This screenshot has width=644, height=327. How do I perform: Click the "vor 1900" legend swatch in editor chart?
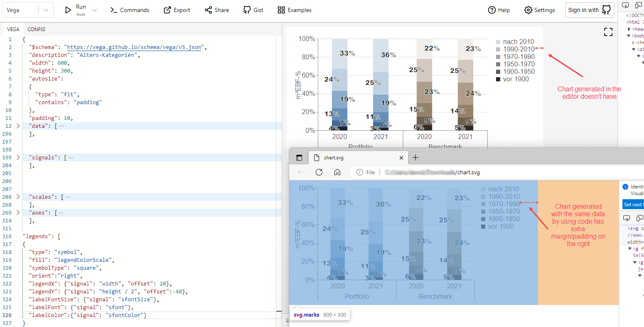pyautogui.click(x=498, y=79)
